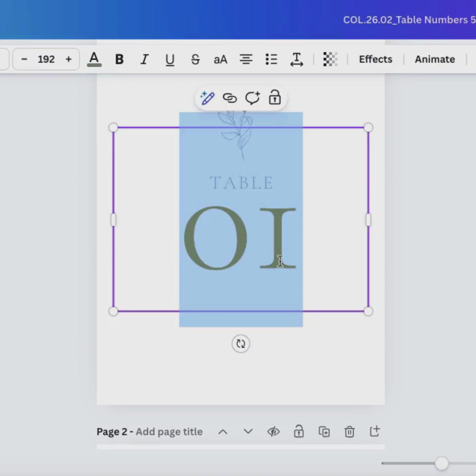Image resolution: width=476 pixels, height=476 pixels.
Task: Click the large OI number text
Action: click(240, 238)
